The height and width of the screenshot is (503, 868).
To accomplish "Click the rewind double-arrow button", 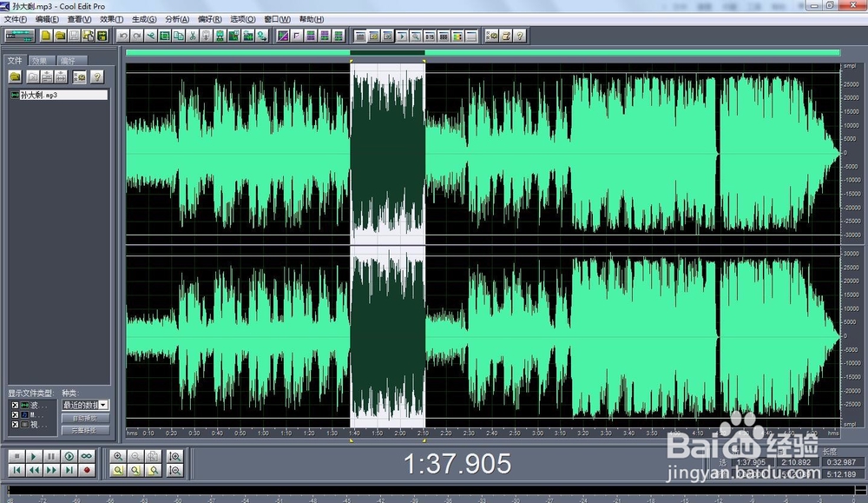I will click(34, 470).
